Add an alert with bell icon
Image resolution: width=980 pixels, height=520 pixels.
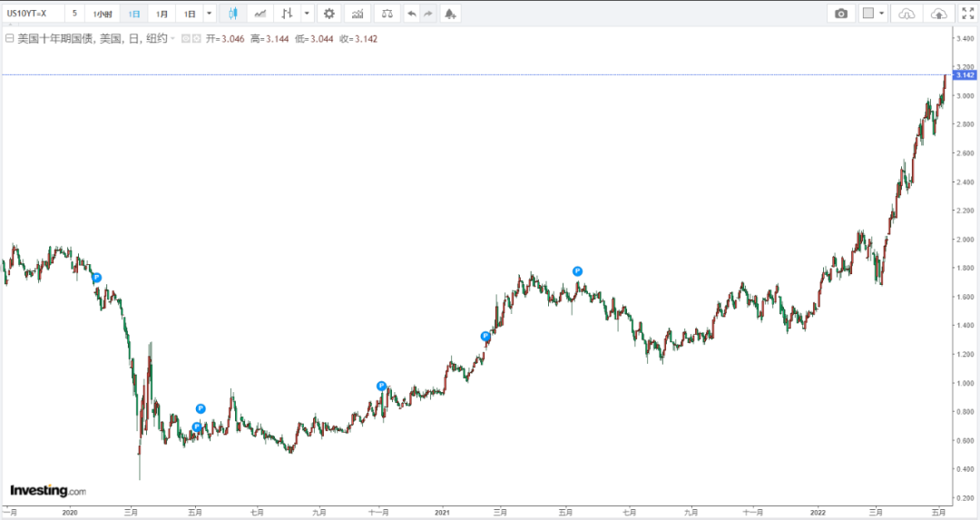[451, 14]
